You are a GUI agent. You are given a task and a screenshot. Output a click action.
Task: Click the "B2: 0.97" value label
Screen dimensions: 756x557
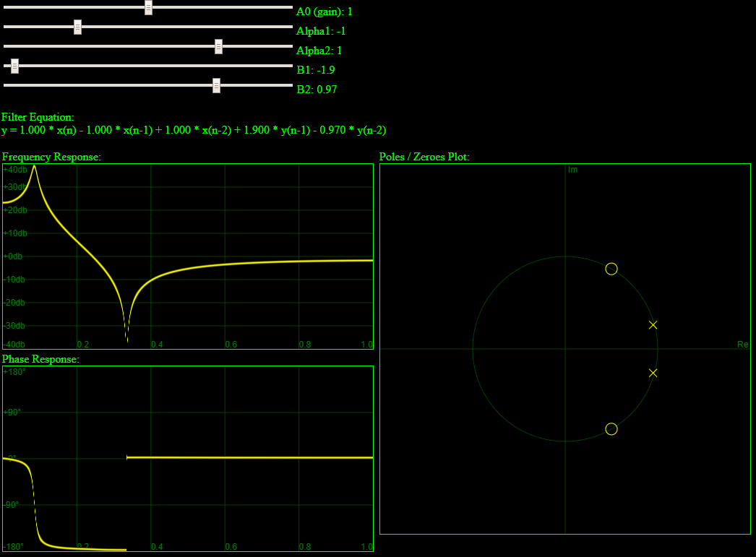pos(317,90)
